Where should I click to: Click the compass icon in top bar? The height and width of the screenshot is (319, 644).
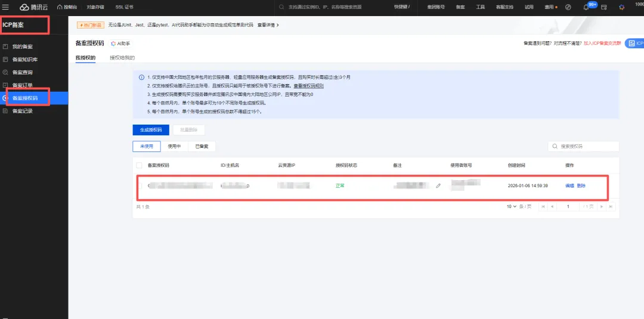tap(568, 7)
